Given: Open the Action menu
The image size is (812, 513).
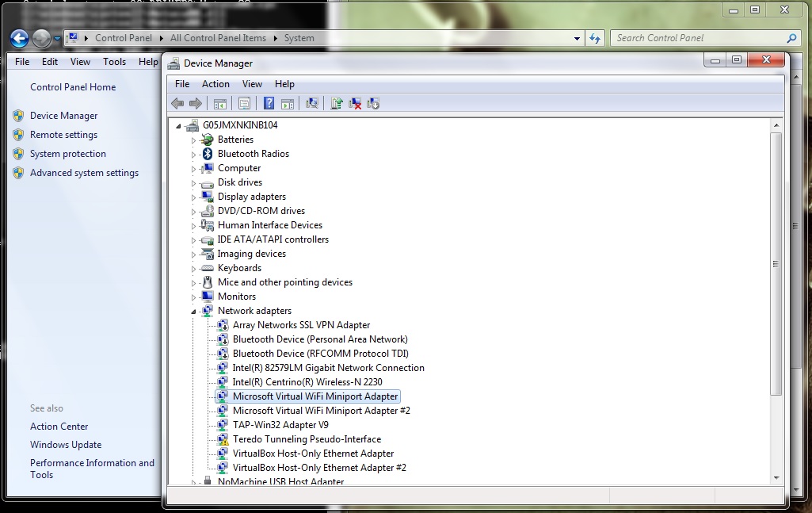Looking at the screenshot, I should (215, 83).
